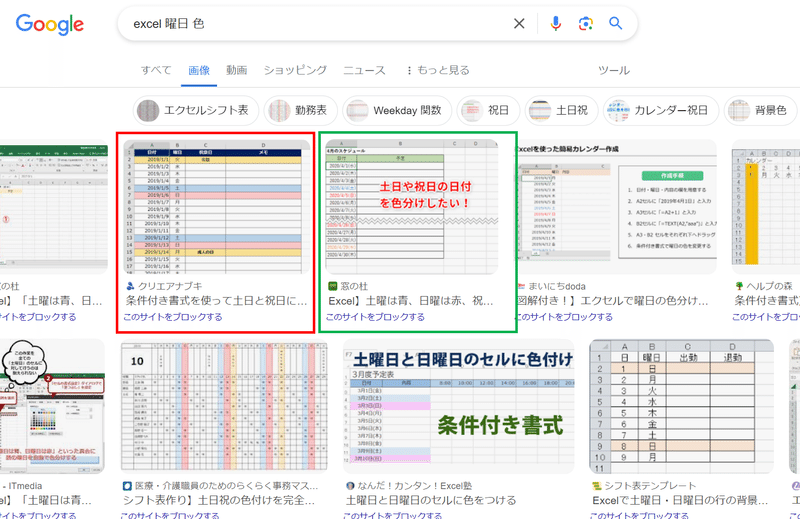Open the ニュース tab
Viewport: 800px width, 519px height.
click(364, 70)
